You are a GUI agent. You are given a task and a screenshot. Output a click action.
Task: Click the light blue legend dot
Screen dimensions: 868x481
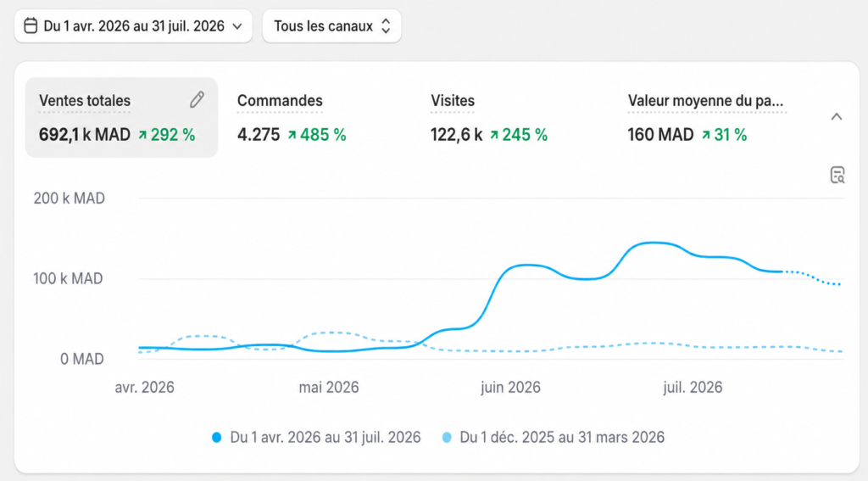point(447,438)
